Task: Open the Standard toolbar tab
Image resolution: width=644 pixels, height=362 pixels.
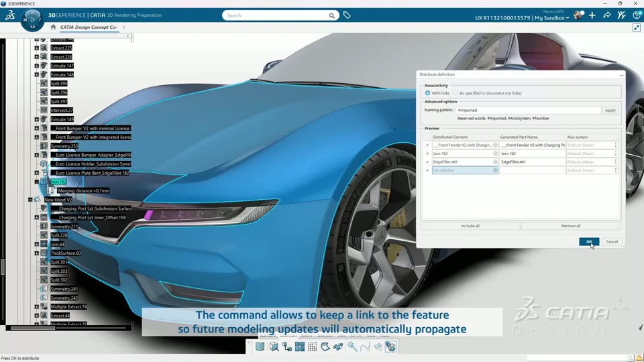Action: [268, 336]
